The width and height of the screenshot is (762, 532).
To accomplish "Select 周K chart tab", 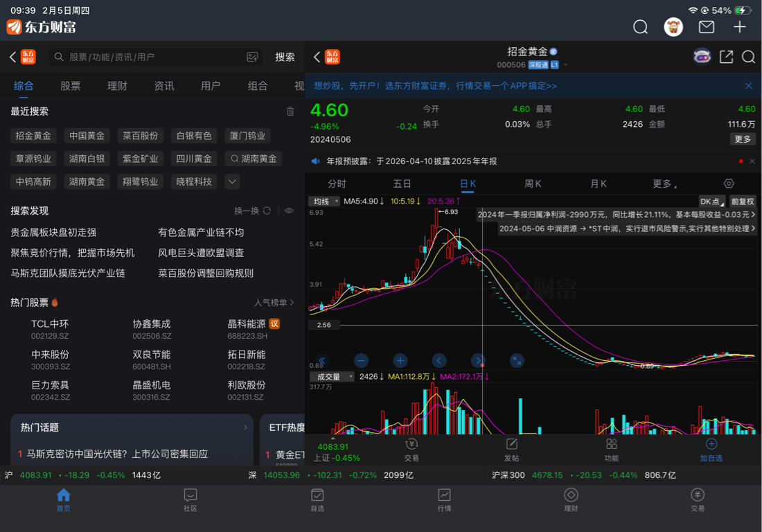I will [533, 184].
